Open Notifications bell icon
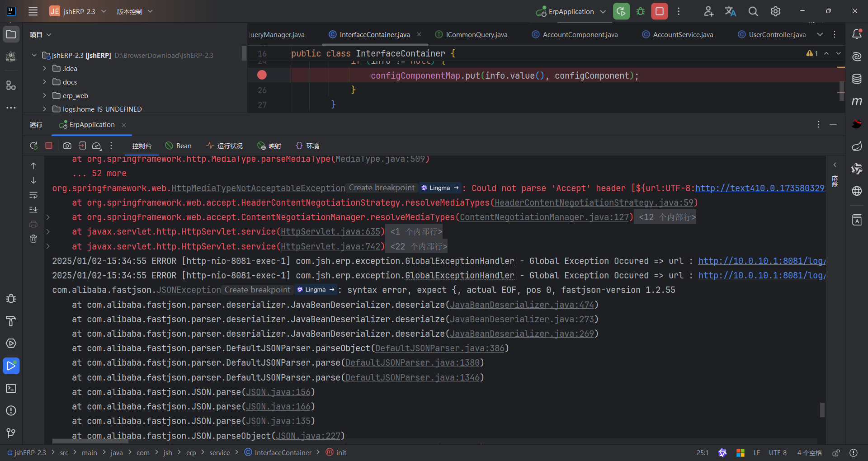The image size is (868, 461). (x=857, y=34)
